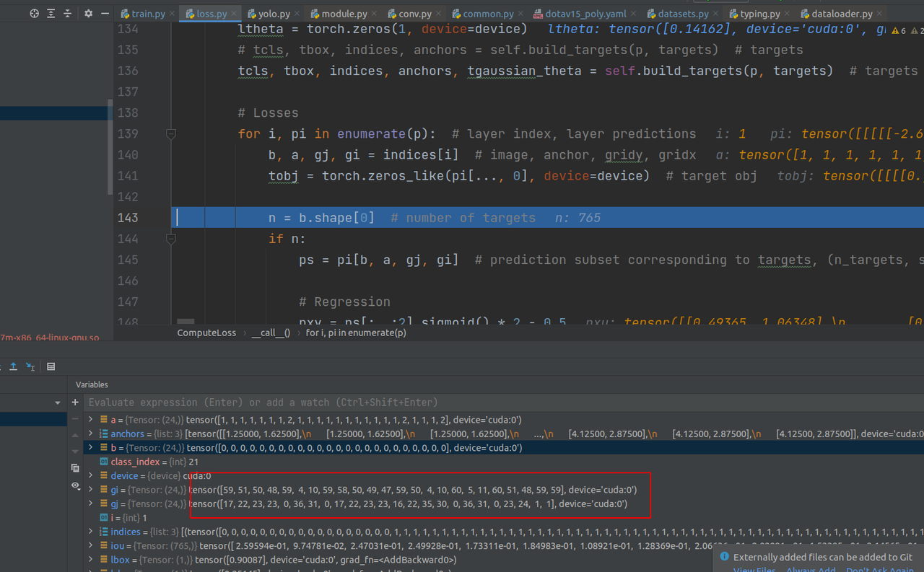Toggle the fold marker at line 139
Image resolution: width=924 pixels, height=572 pixels.
click(171, 134)
